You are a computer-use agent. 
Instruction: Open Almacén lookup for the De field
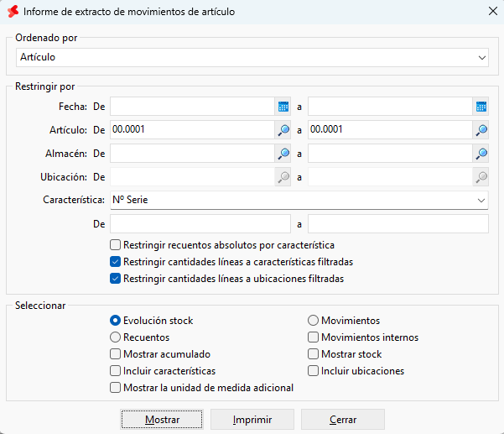[283, 154]
